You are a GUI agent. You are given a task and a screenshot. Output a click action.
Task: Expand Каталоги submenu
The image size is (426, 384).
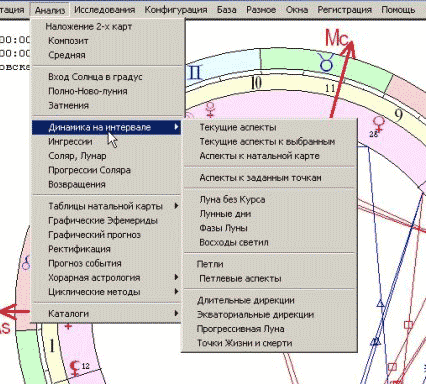click(x=107, y=314)
